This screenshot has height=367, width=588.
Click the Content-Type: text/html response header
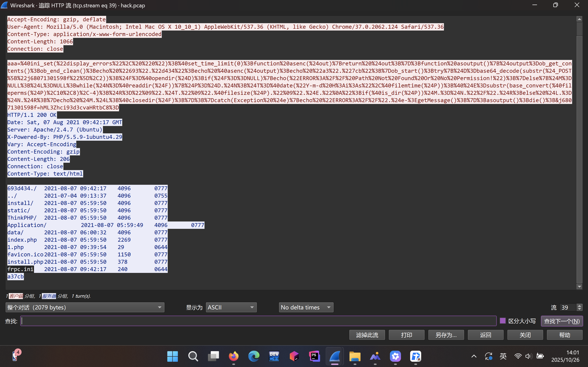[45, 174]
